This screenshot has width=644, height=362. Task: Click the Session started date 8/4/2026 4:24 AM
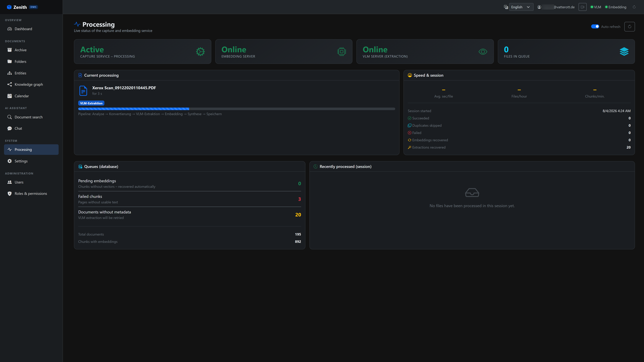point(616,111)
